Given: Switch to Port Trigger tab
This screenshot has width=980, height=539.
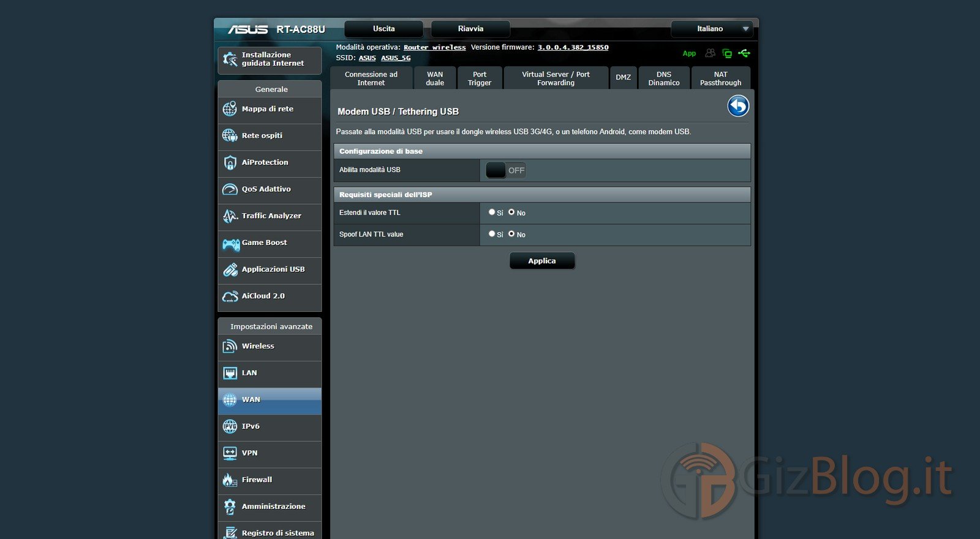Looking at the screenshot, I should tap(480, 78).
